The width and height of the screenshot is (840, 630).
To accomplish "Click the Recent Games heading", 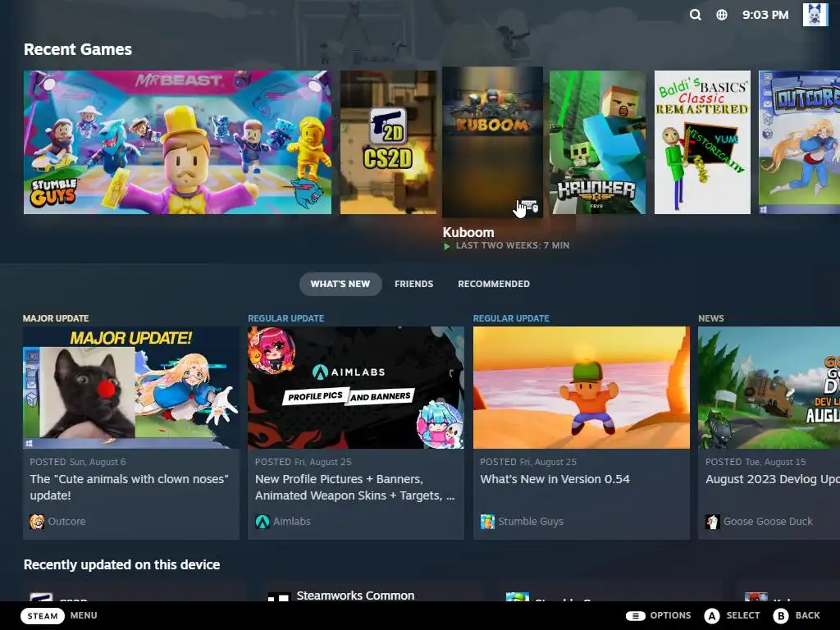I will (x=78, y=49).
